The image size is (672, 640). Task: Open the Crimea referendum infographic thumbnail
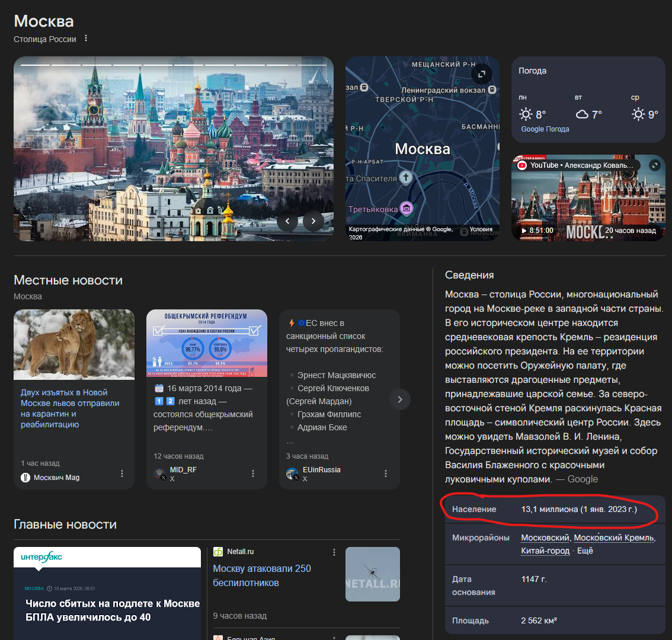[x=207, y=343]
